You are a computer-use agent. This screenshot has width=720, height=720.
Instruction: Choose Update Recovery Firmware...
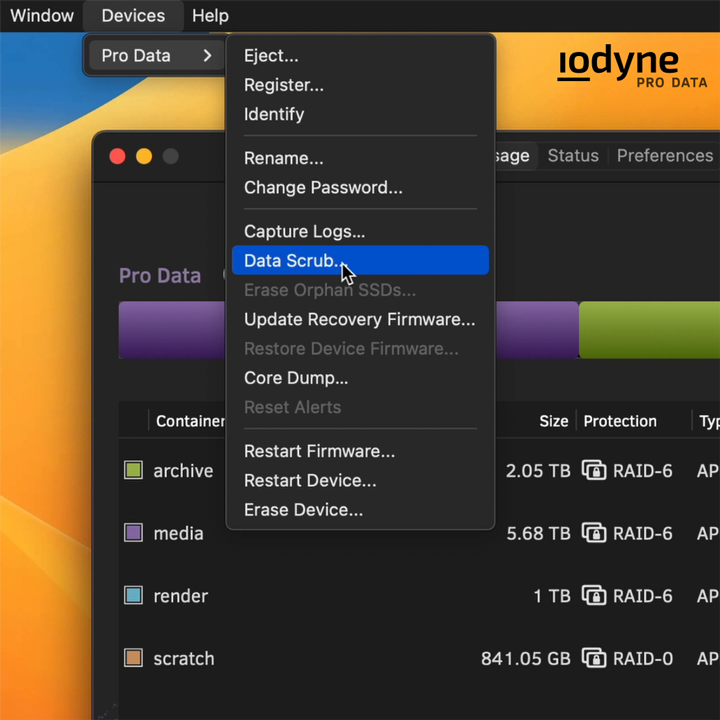pos(359,319)
